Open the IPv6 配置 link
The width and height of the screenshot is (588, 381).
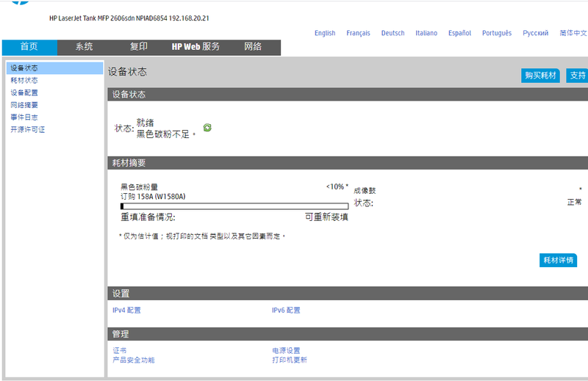tap(286, 311)
